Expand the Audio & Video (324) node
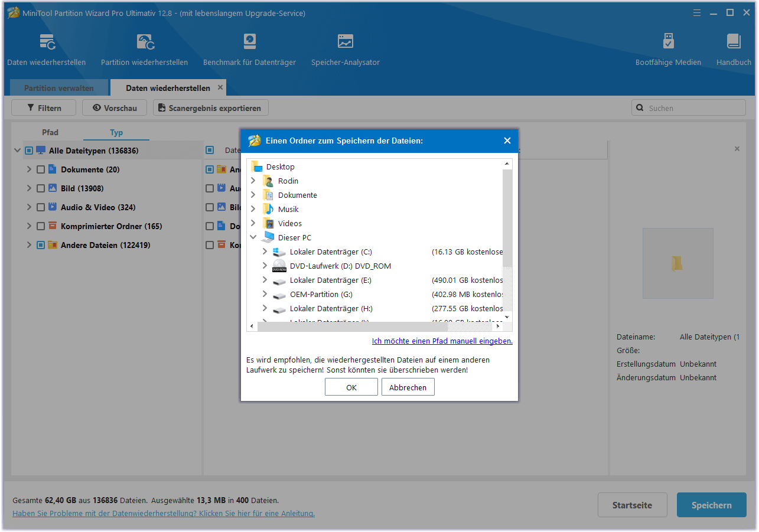The width and height of the screenshot is (759, 532). (29, 207)
